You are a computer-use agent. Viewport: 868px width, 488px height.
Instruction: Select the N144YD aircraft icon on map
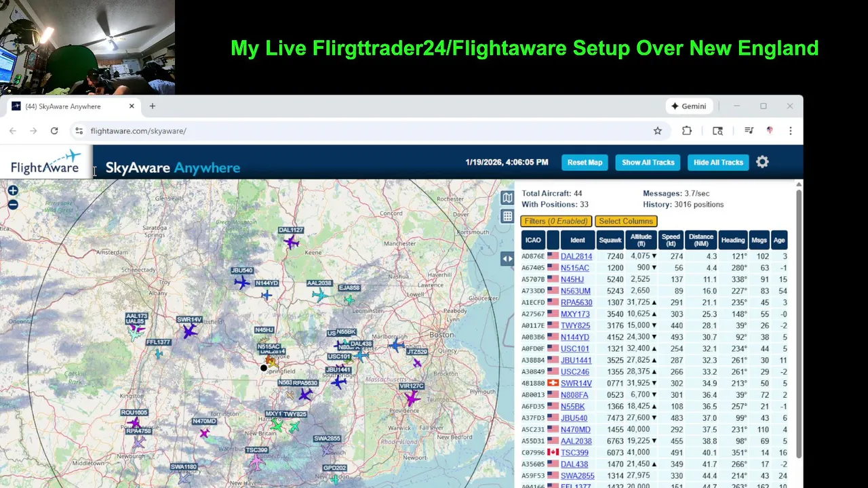coord(267,295)
